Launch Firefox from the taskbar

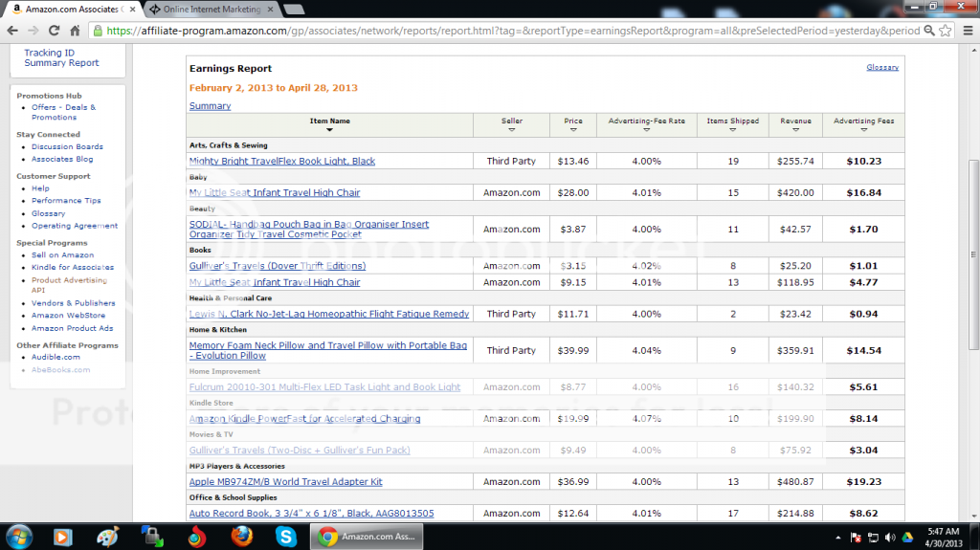point(241,537)
